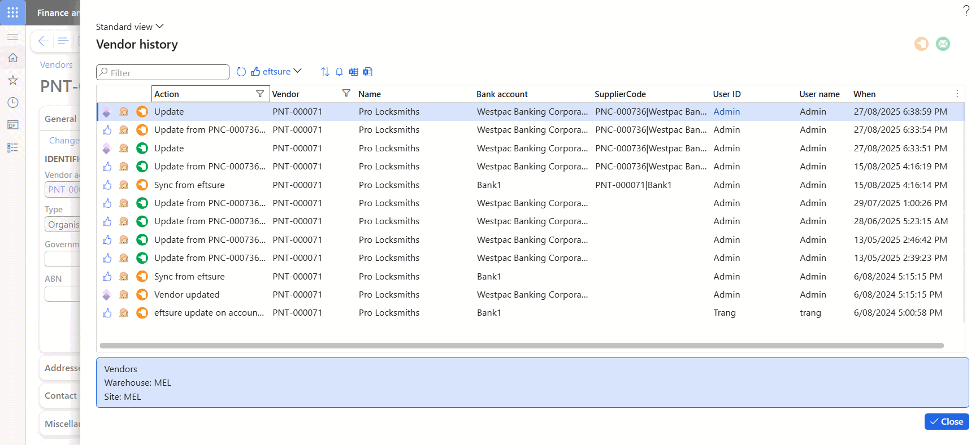This screenshot has height=445, width=980.
Task: Click purple diamond icon on Vendor updated row
Action: [x=106, y=295]
